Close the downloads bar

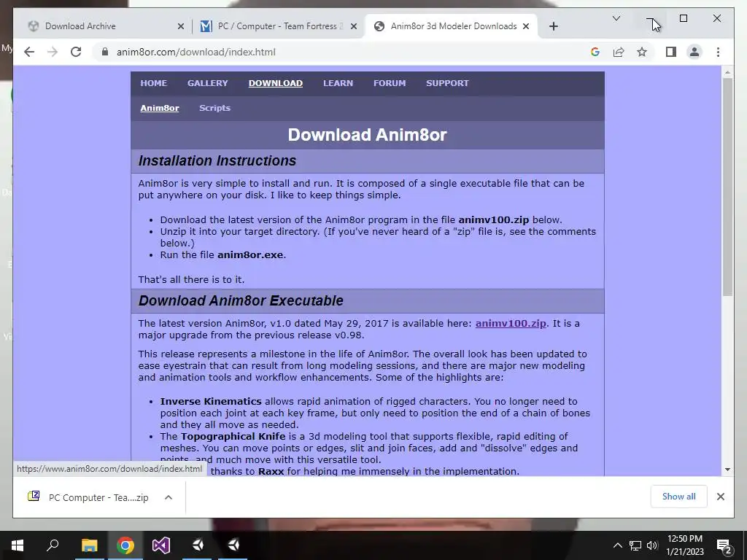coord(720,497)
